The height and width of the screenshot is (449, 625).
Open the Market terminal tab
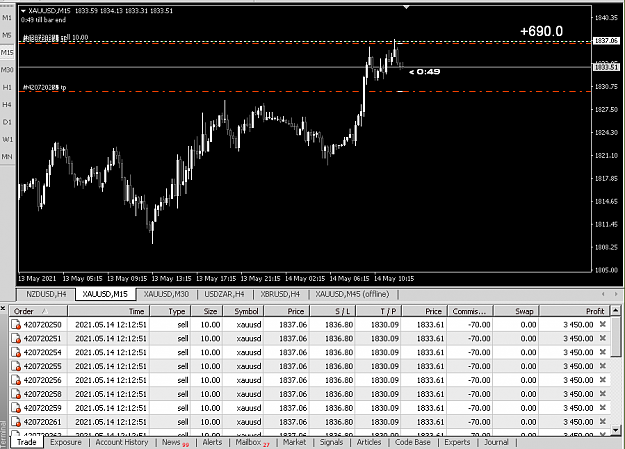point(295,442)
